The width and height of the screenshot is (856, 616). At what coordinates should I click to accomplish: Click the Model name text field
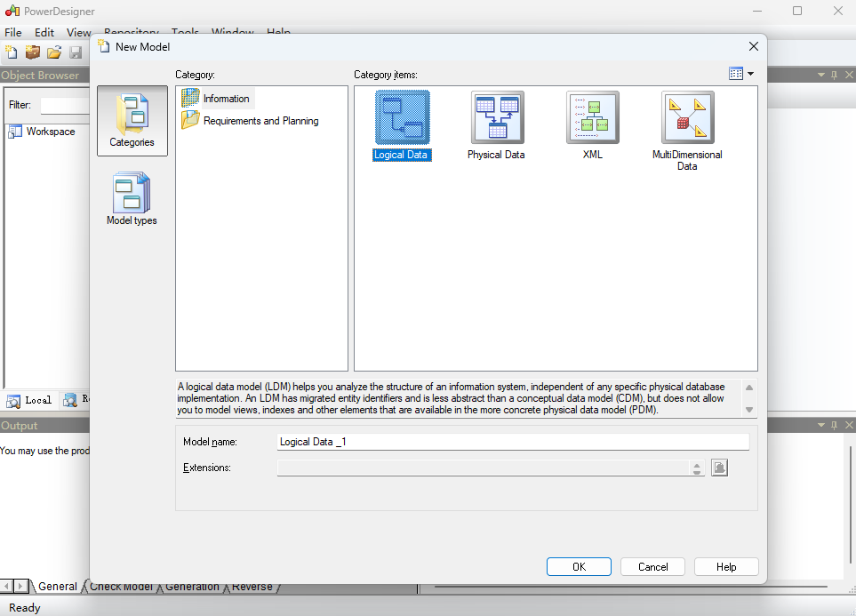512,442
